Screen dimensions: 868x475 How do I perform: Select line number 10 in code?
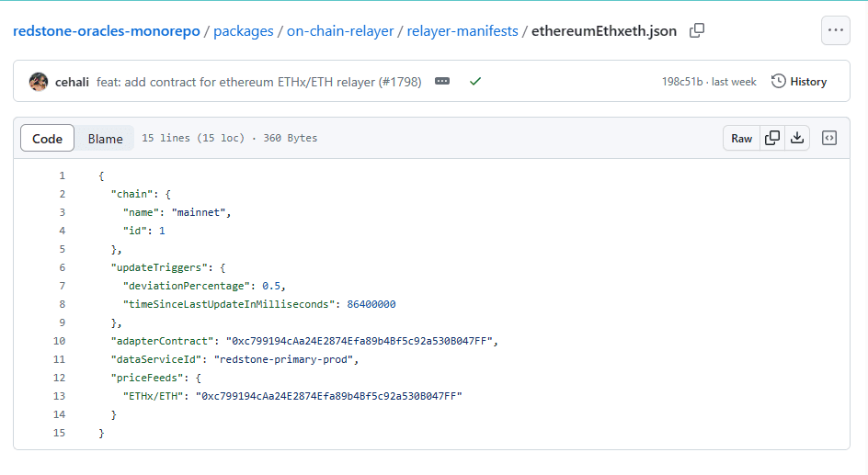pos(60,341)
